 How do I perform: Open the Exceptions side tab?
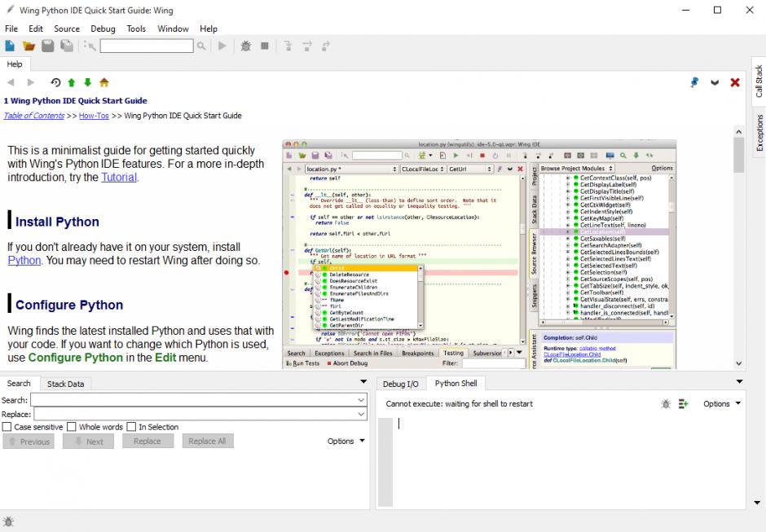[759, 133]
